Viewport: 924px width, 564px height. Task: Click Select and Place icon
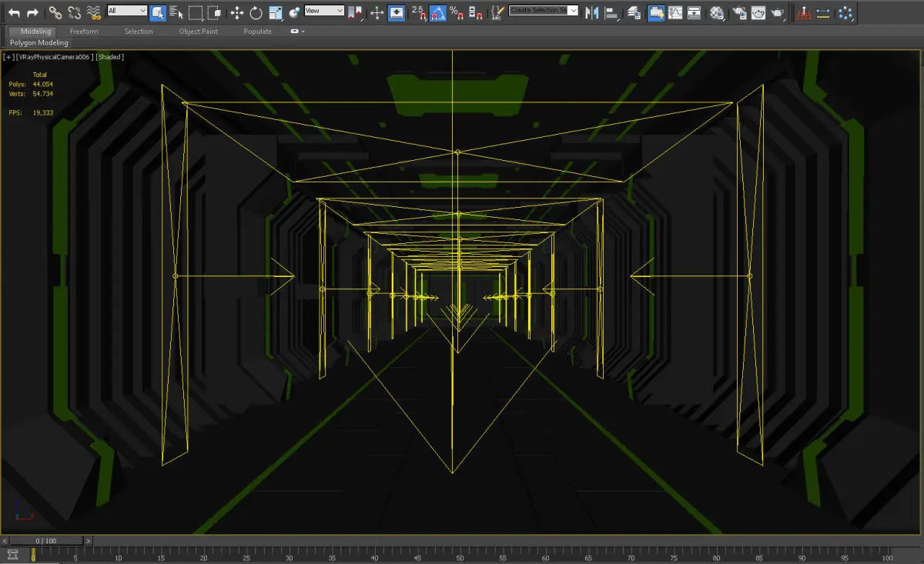[294, 12]
